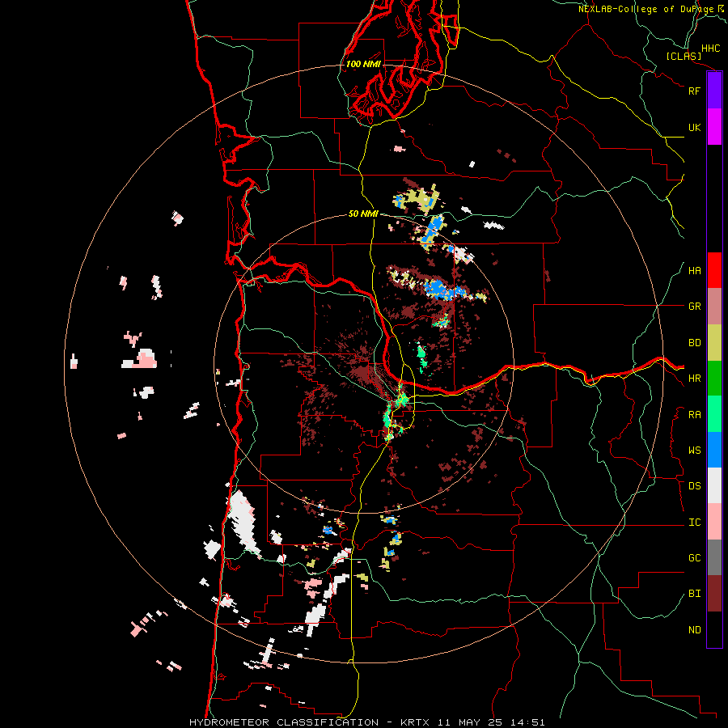Click the HHC product label
Screen dimensions: 728x728
(x=710, y=49)
